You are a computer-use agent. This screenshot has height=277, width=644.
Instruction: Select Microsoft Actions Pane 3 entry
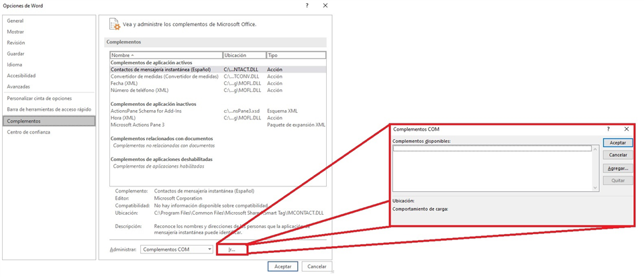(x=138, y=125)
